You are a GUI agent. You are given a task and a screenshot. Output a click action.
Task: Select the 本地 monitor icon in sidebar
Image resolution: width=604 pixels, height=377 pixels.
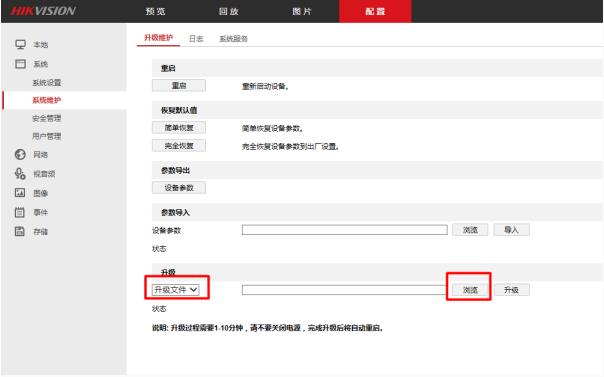coord(20,44)
